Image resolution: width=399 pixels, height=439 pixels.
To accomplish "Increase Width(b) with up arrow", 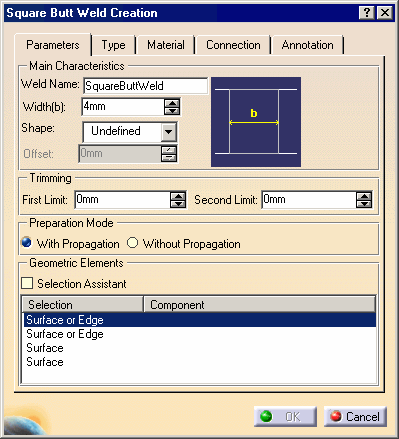I will pos(172,103).
